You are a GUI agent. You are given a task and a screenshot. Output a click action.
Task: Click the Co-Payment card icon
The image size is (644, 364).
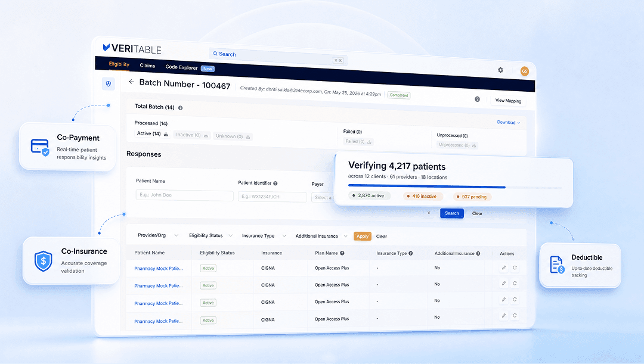coord(40,147)
